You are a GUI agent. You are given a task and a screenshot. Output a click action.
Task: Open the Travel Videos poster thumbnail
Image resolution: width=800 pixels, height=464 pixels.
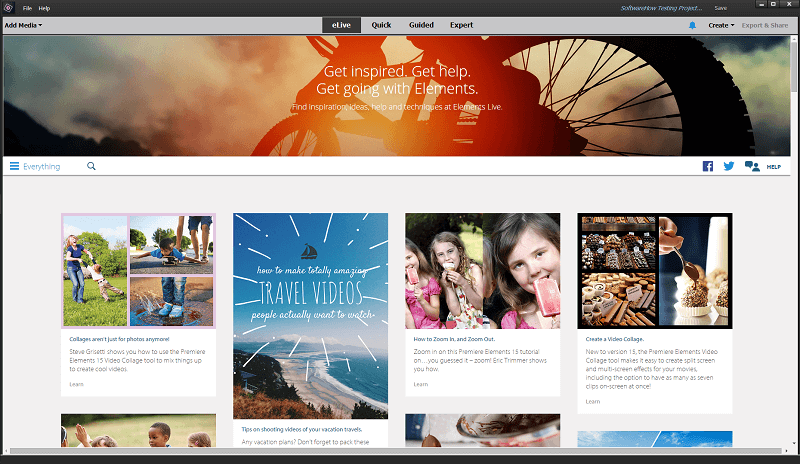point(310,316)
